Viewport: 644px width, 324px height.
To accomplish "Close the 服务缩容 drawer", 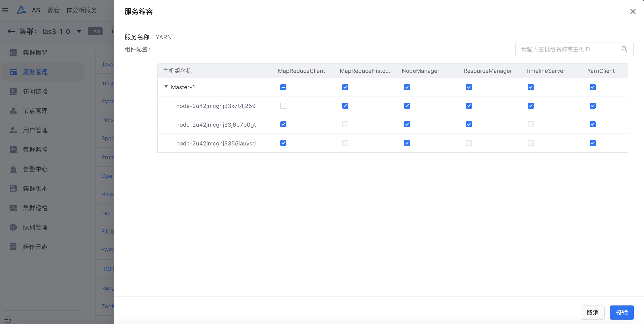I will click(x=633, y=11).
